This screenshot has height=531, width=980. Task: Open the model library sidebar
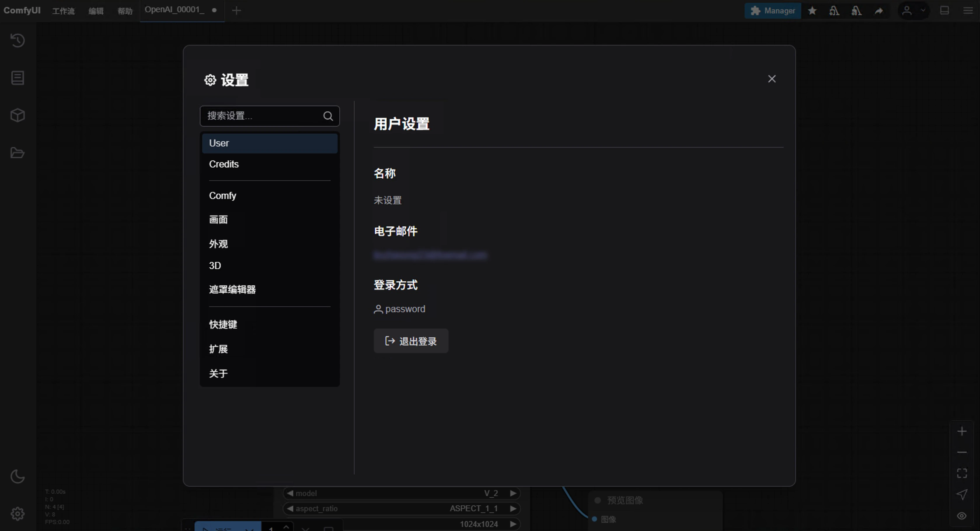pyautogui.click(x=18, y=115)
